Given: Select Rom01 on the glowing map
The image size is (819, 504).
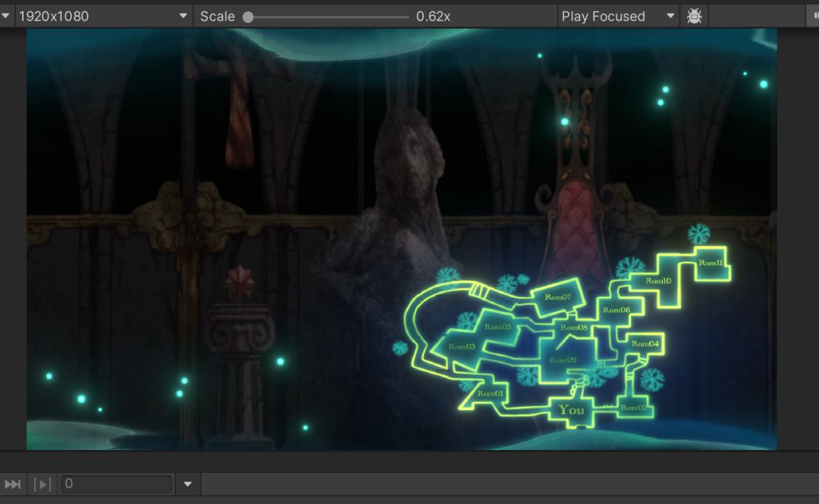Looking at the screenshot, I should (490, 393).
